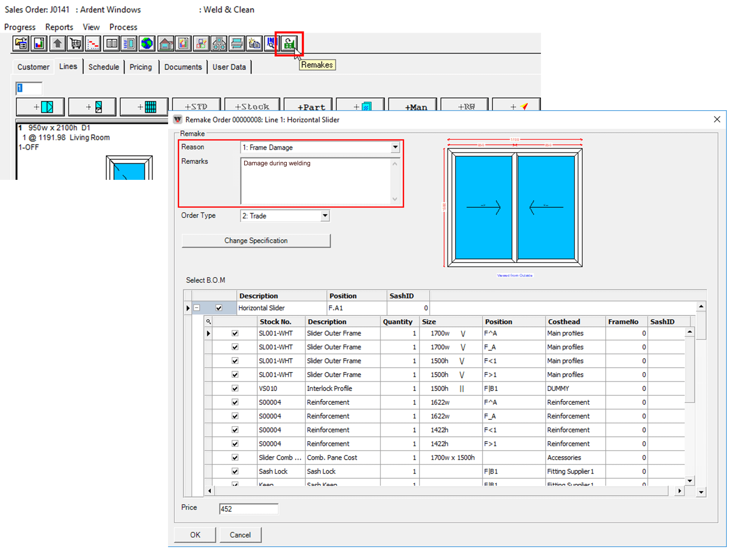Click the Remakes toolbar icon

click(x=289, y=44)
